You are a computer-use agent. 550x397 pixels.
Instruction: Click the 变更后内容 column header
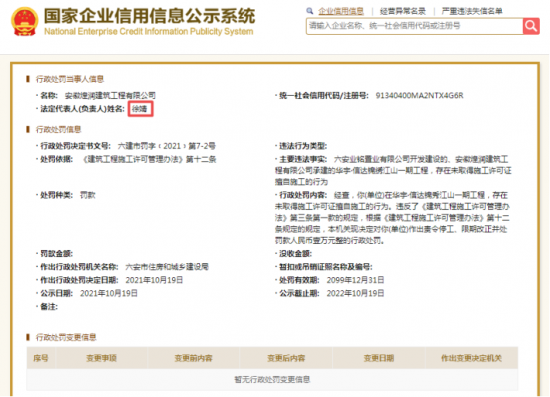(286, 358)
